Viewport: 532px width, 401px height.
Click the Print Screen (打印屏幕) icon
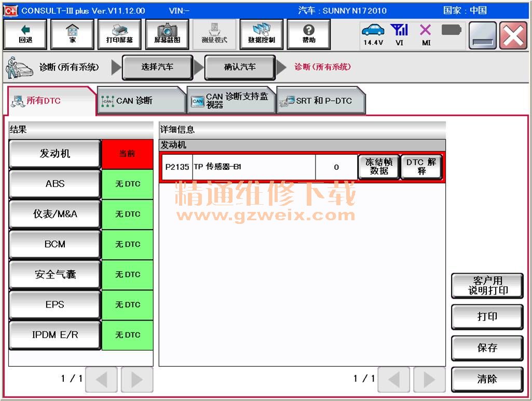coord(119,35)
